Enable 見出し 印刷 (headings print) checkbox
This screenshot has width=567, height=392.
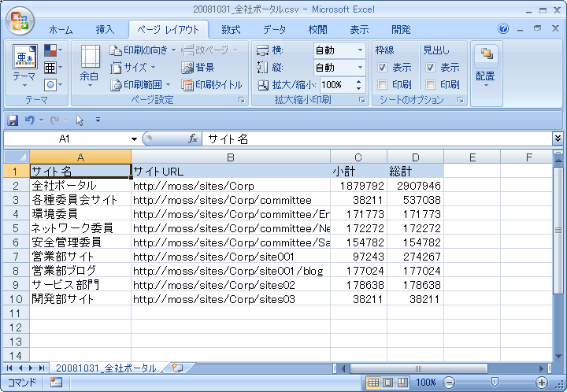pyautogui.click(x=430, y=85)
